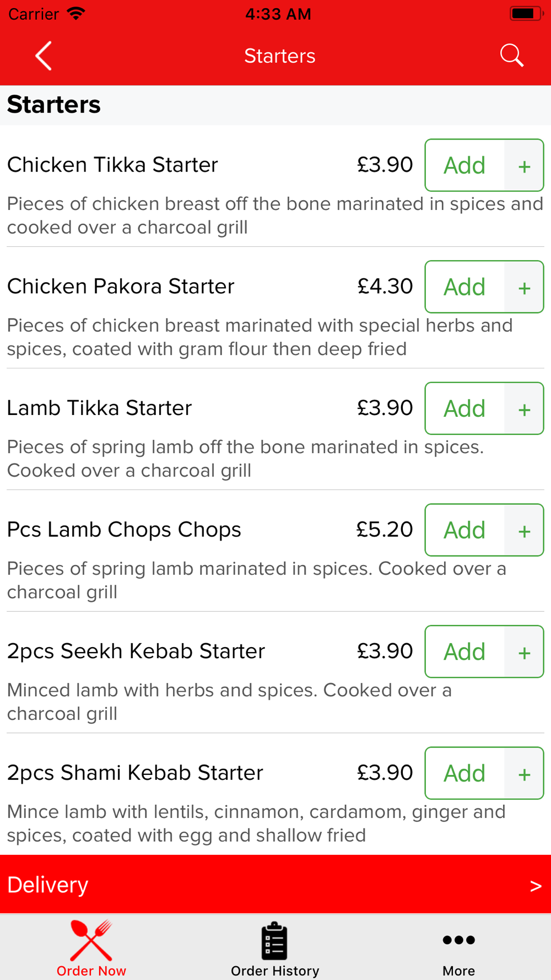Tap the plus icon for Pcs Lamb Chops
This screenshot has height=980, width=551.
[x=524, y=531]
